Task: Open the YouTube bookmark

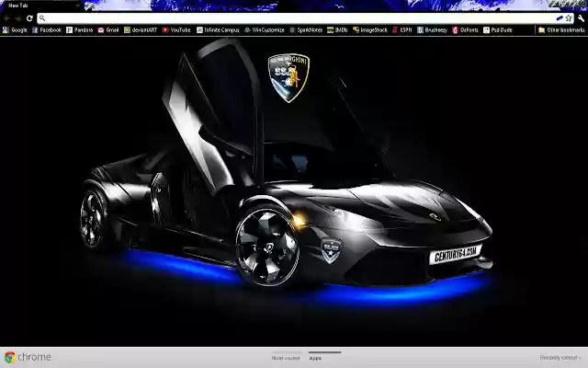Action: point(176,30)
